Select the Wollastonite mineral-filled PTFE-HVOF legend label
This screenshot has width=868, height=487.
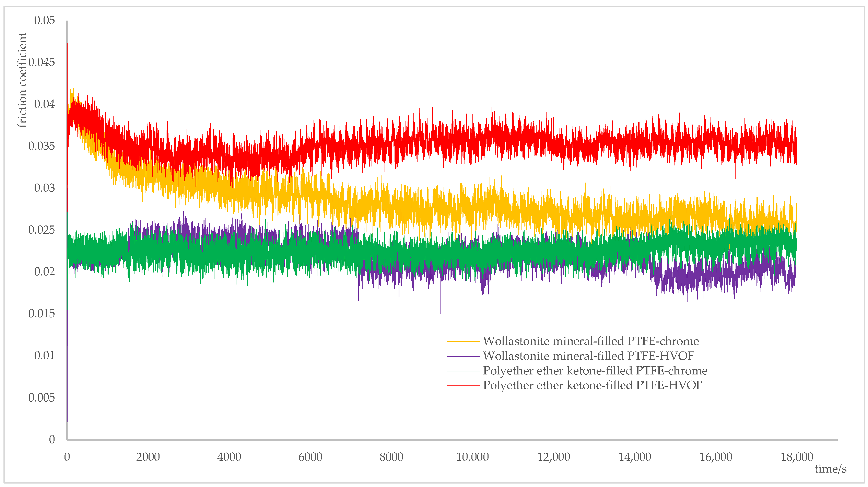coord(588,356)
